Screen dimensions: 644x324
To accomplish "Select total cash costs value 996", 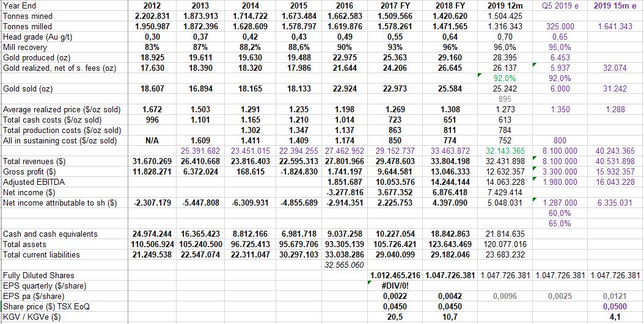I will (x=152, y=120).
